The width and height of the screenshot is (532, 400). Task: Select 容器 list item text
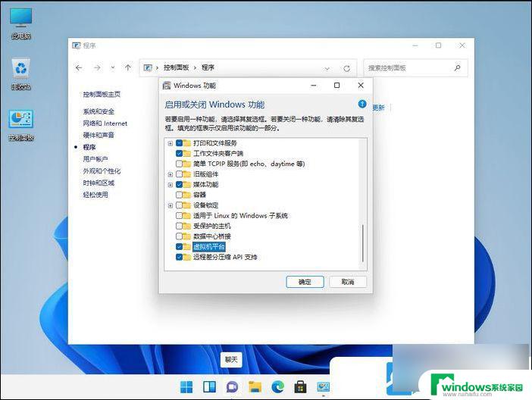pos(199,195)
